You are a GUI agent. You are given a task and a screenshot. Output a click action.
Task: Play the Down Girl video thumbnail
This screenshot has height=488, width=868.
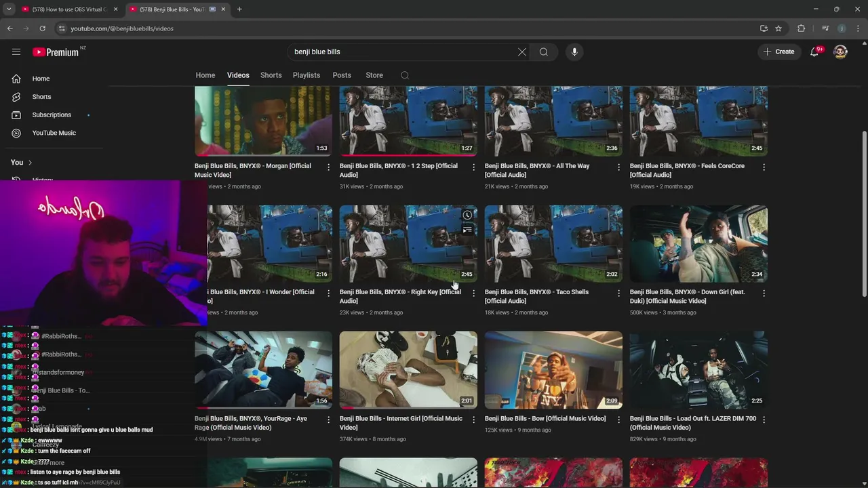(x=698, y=244)
